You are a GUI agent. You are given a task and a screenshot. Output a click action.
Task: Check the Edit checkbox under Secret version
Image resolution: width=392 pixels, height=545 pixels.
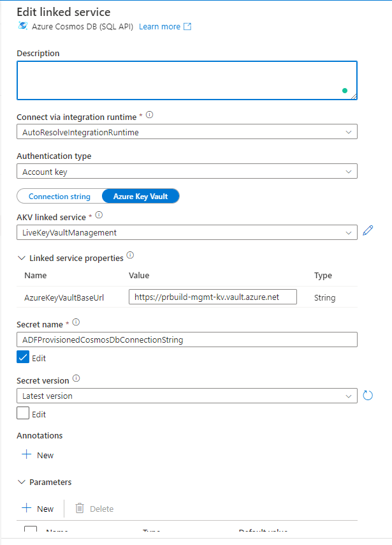point(23,414)
